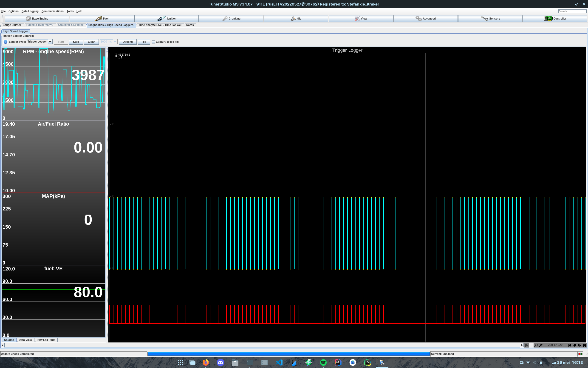Open the Notes tab

(190, 25)
